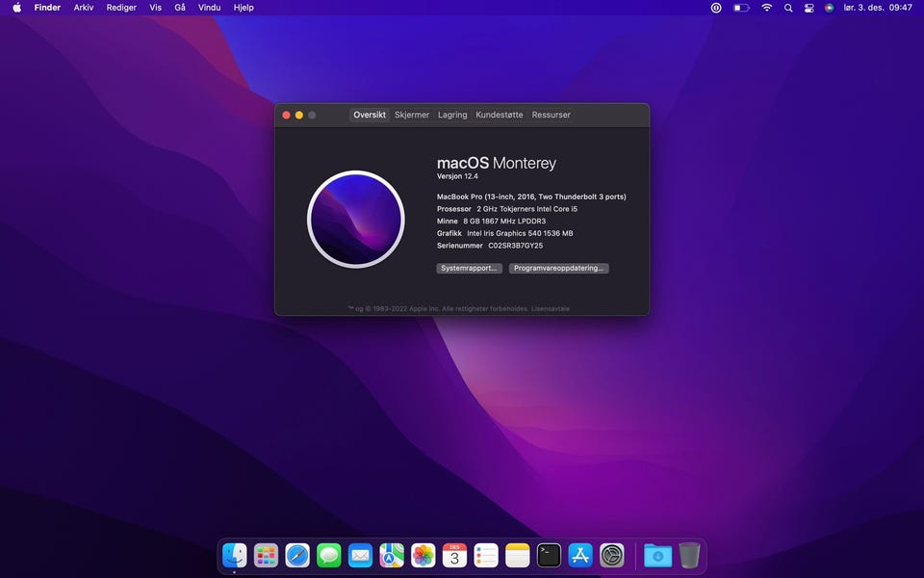Activate Siri from the menu bar

click(x=829, y=8)
